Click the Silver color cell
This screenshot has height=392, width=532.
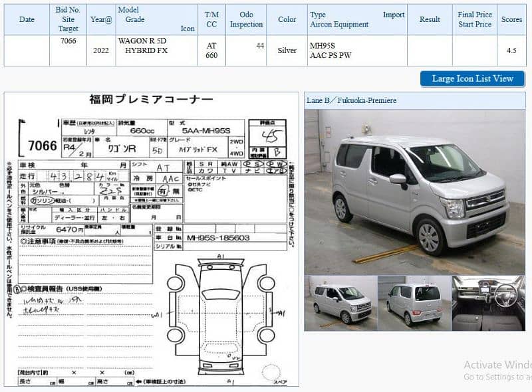[x=287, y=50]
